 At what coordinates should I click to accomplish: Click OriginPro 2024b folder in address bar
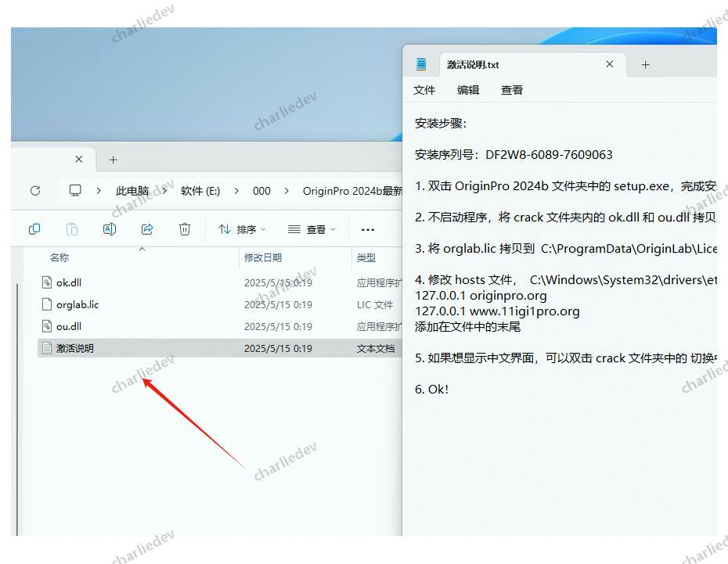coord(352,191)
